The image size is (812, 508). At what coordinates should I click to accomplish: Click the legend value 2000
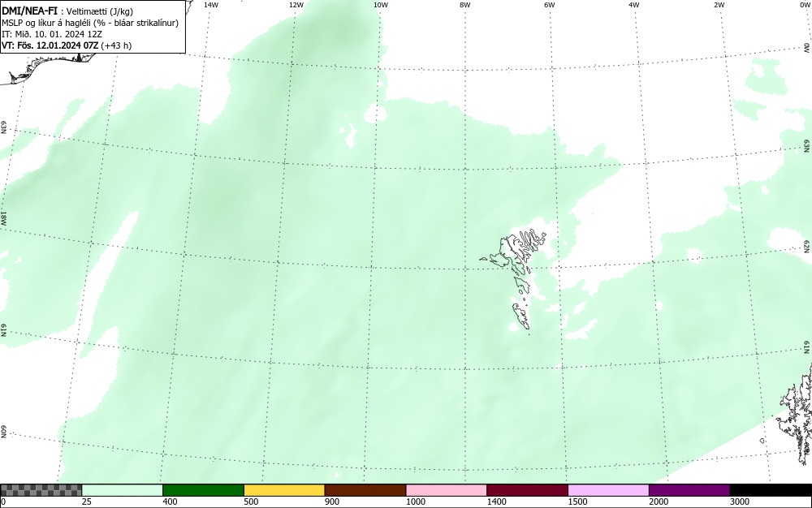tap(659, 502)
